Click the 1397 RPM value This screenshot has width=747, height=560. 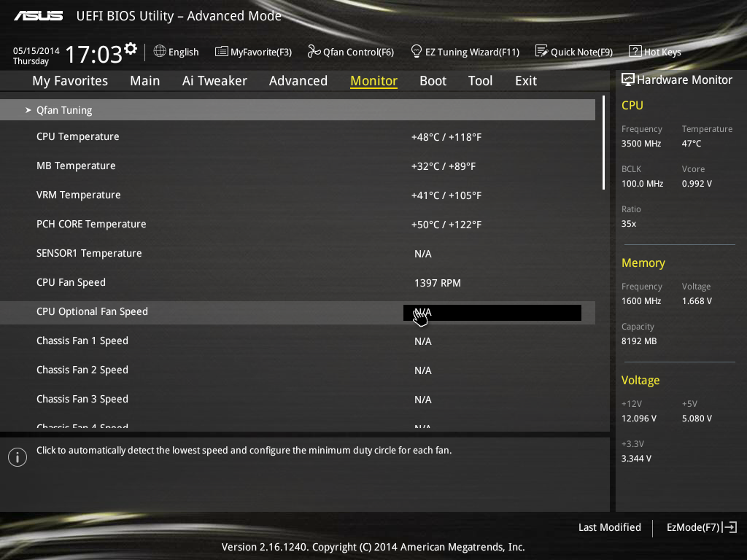438,283
